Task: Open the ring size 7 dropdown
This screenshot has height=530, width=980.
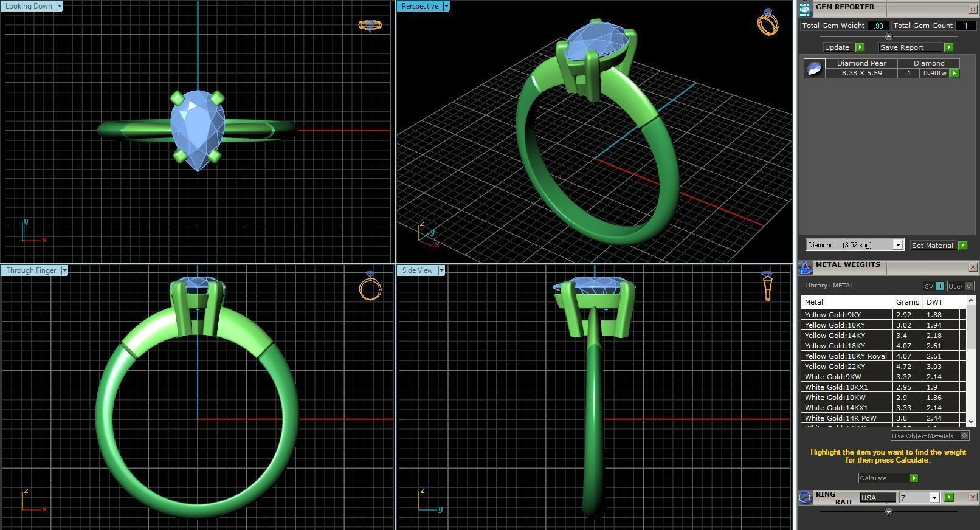Action: point(934,498)
